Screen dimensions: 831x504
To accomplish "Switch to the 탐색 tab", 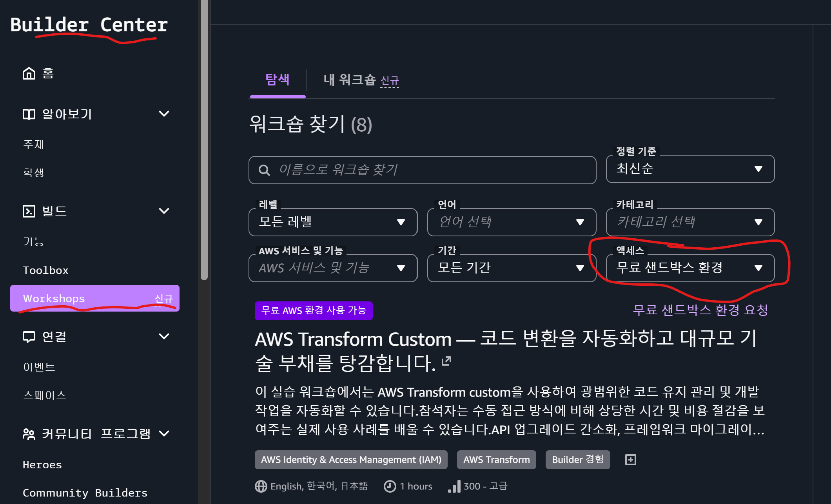I will [278, 80].
